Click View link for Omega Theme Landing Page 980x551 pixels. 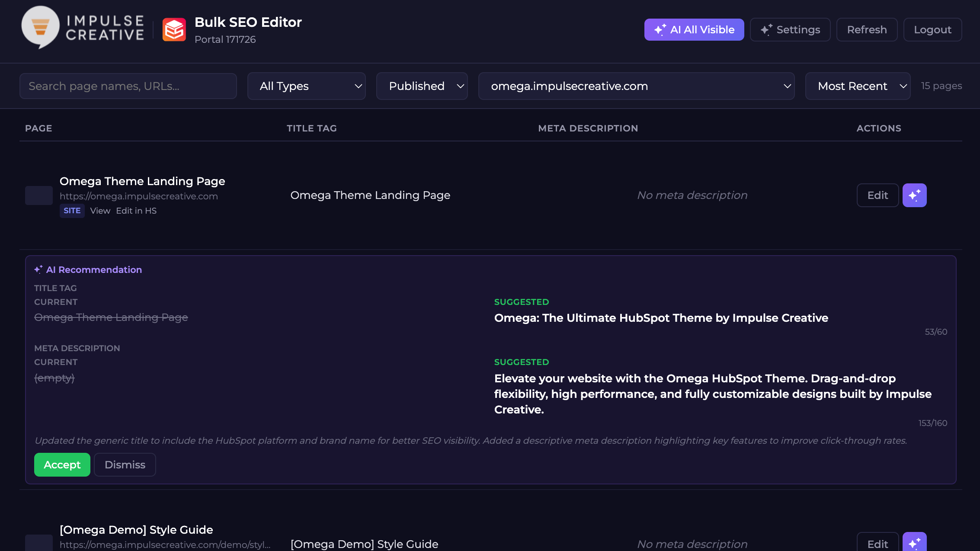[x=100, y=211]
